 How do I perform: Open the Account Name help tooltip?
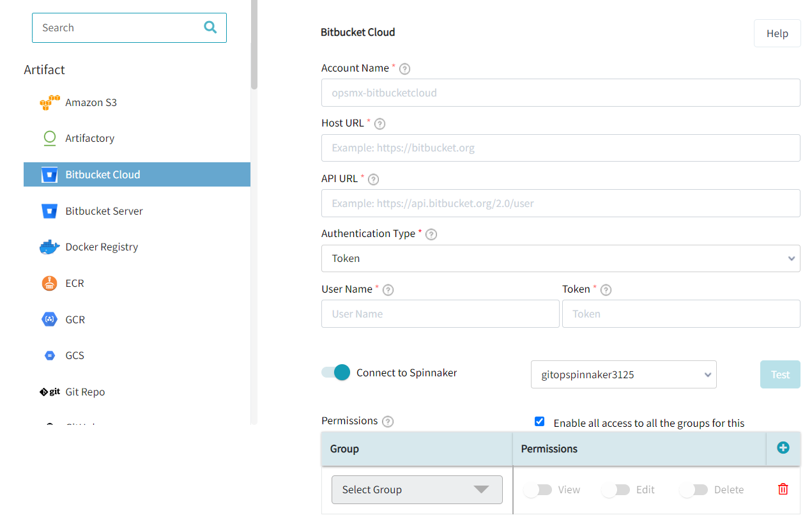click(404, 68)
